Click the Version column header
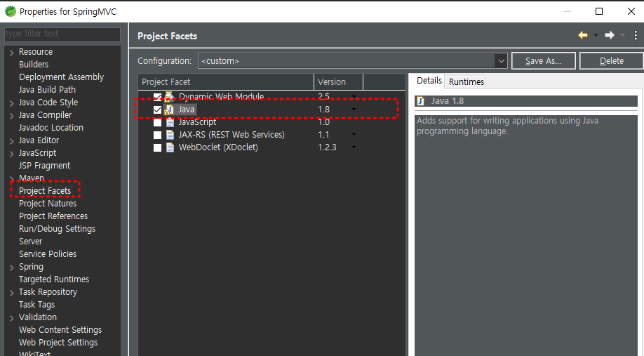 click(x=338, y=82)
